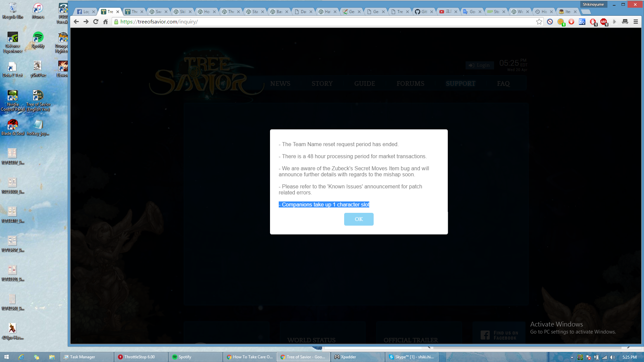This screenshot has width=644, height=362.
Task: Click the Login button
Action: [479, 65]
